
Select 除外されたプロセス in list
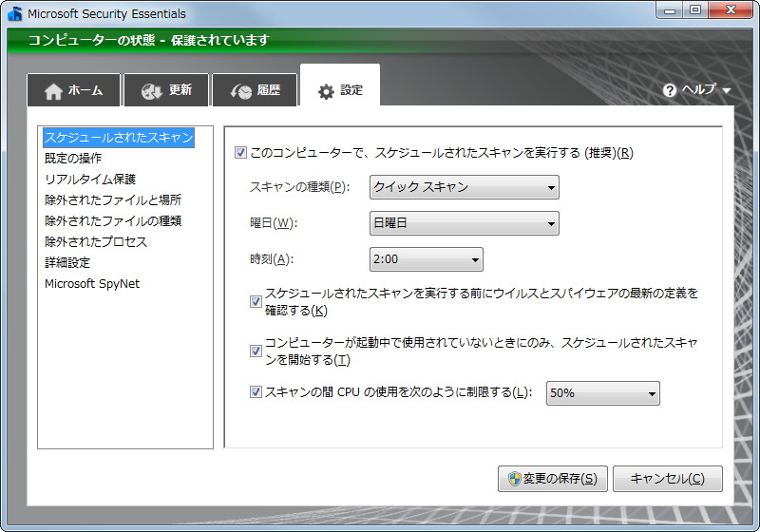[96, 241]
